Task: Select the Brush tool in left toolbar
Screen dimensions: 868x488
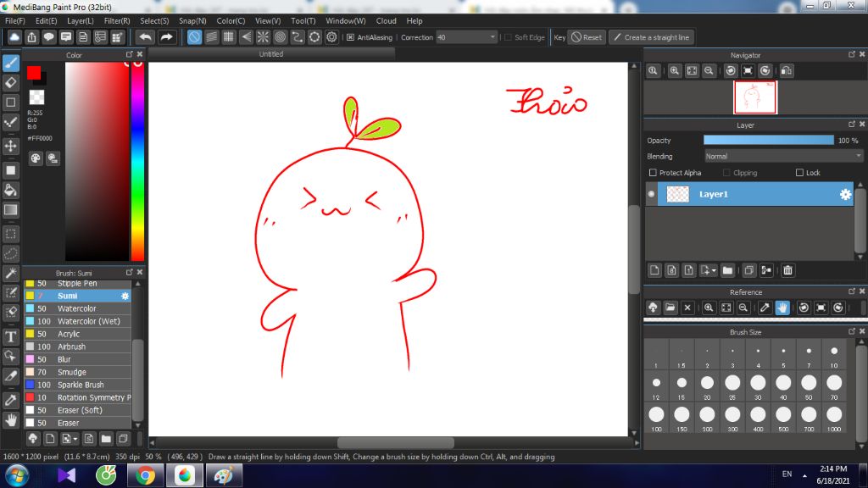Action: pyautogui.click(x=11, y=63)
